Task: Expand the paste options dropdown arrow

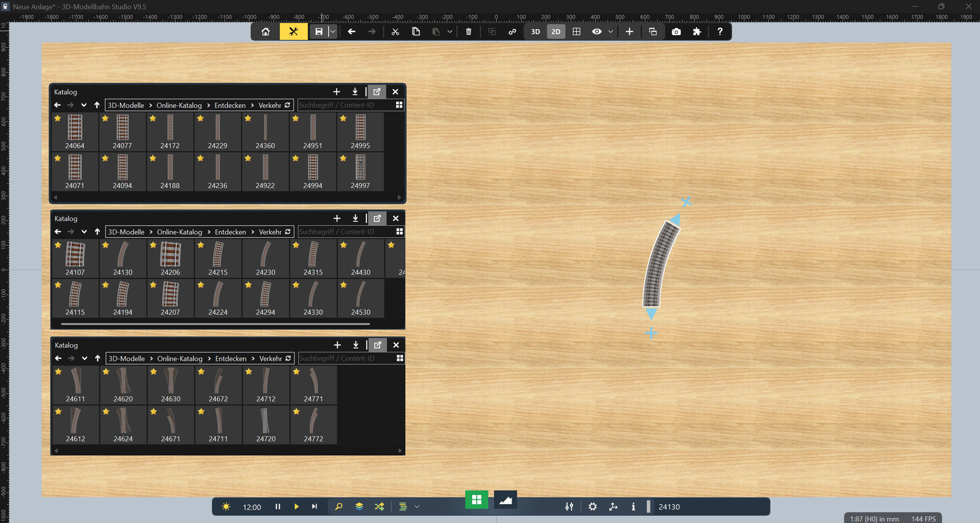Action: click(x=450, y=32)
